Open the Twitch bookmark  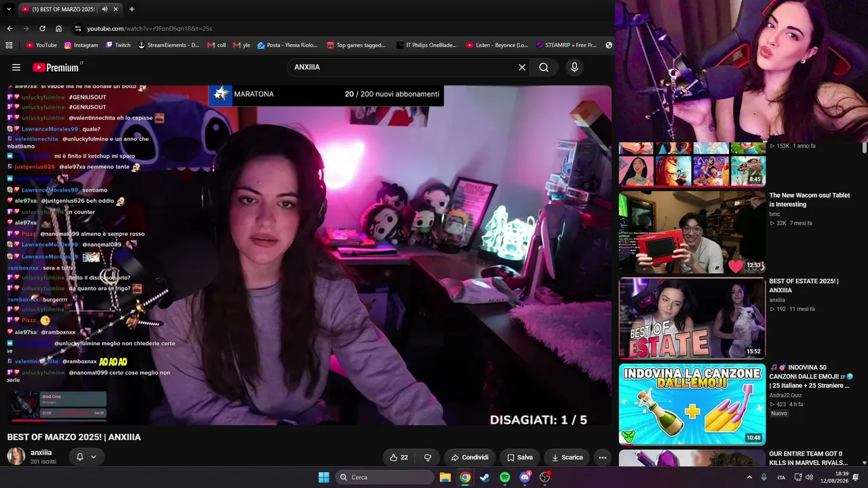(118, 45)
